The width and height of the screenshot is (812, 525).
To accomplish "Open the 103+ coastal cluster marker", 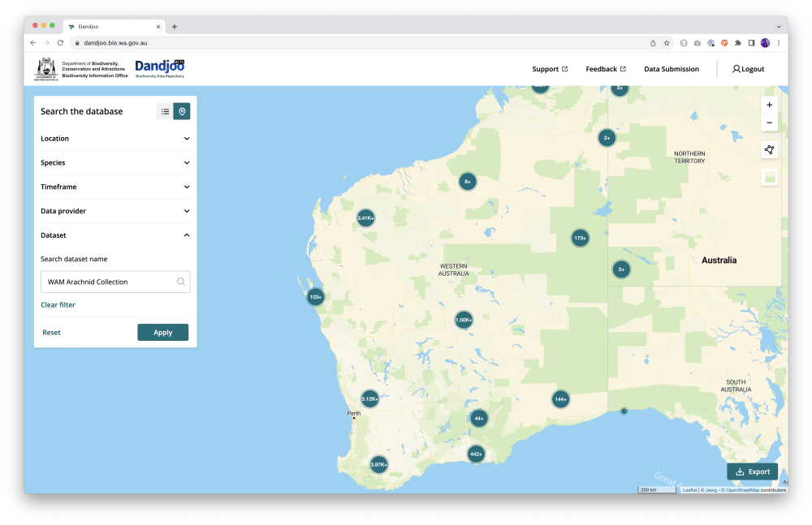I will pyautogui.click(x=315, y=297).
